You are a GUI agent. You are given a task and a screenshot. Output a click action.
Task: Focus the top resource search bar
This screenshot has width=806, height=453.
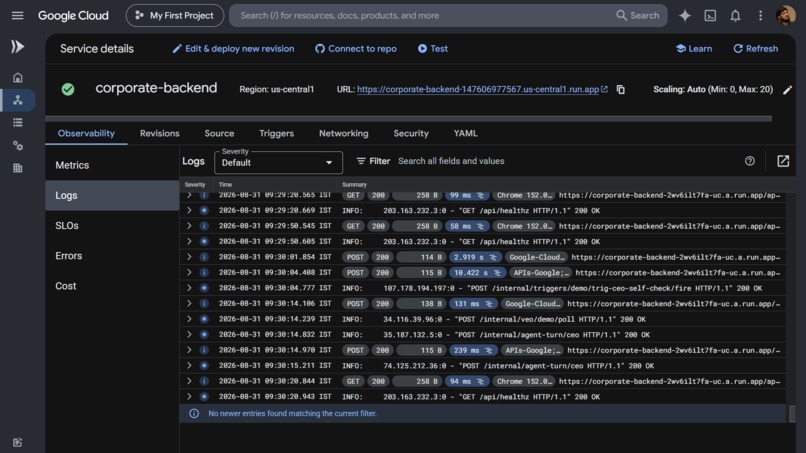448,15
